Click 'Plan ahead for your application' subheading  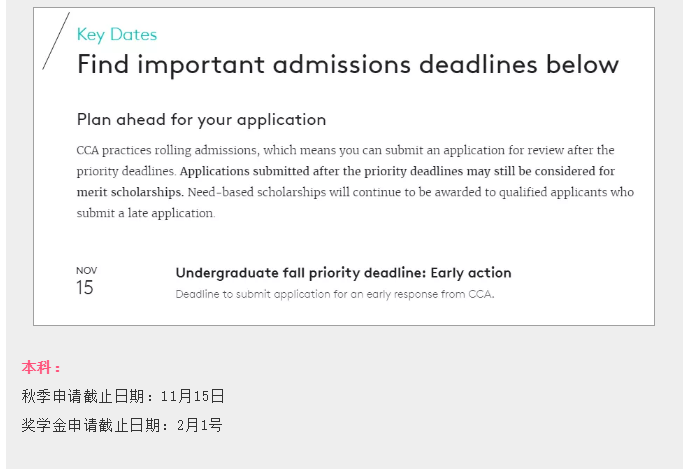click(201, 120)
